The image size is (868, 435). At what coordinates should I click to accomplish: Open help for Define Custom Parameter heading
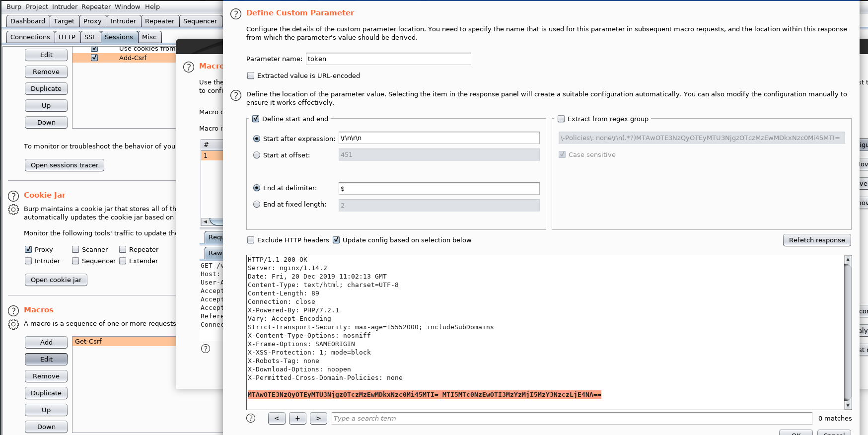coord(236,14)
